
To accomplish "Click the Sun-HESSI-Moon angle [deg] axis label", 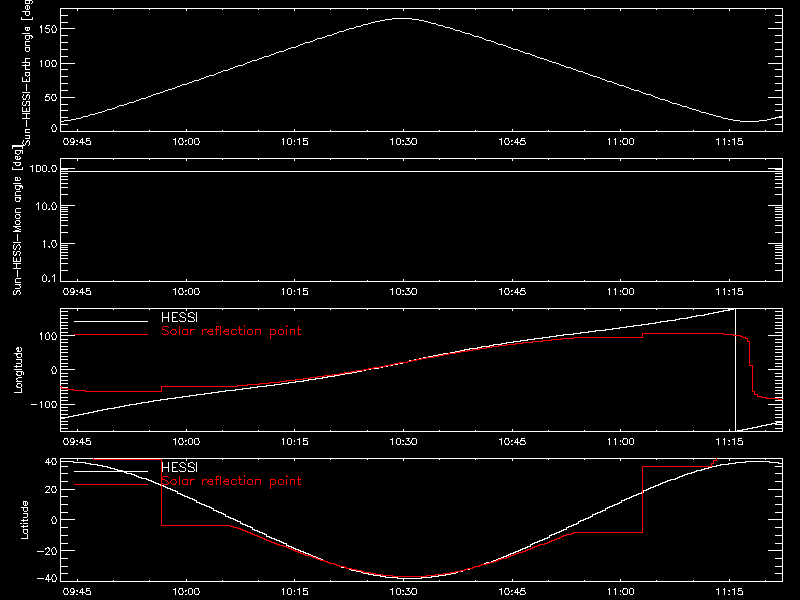I will coord(17,220).
